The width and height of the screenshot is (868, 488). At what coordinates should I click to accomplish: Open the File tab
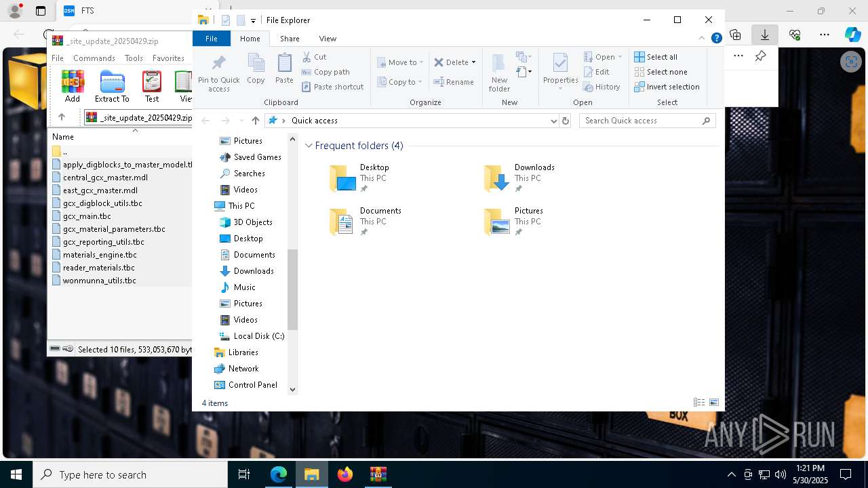coord(212,39)
